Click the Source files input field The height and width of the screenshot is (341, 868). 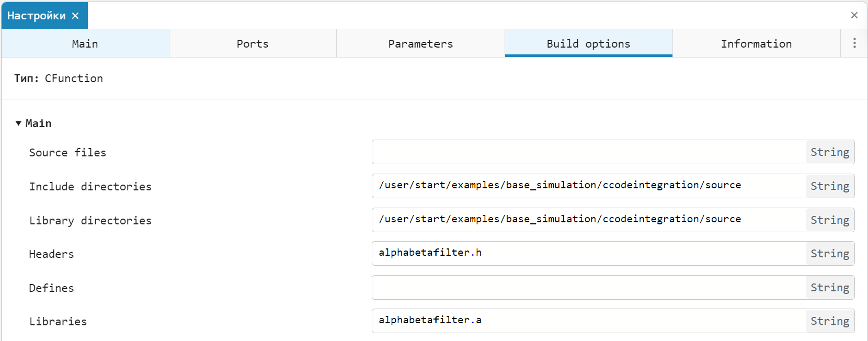588,152
